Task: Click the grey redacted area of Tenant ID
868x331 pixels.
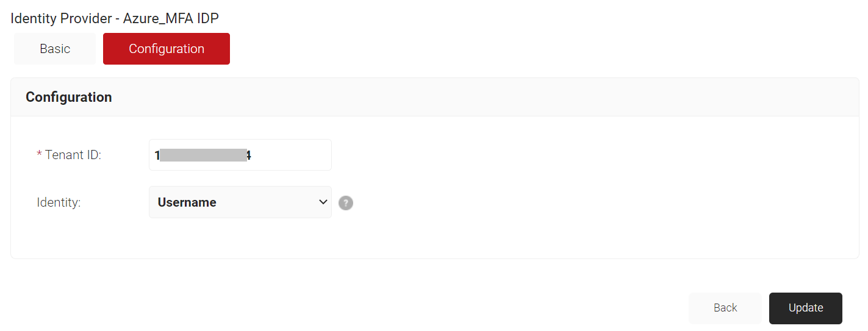Action: [203, 155]
